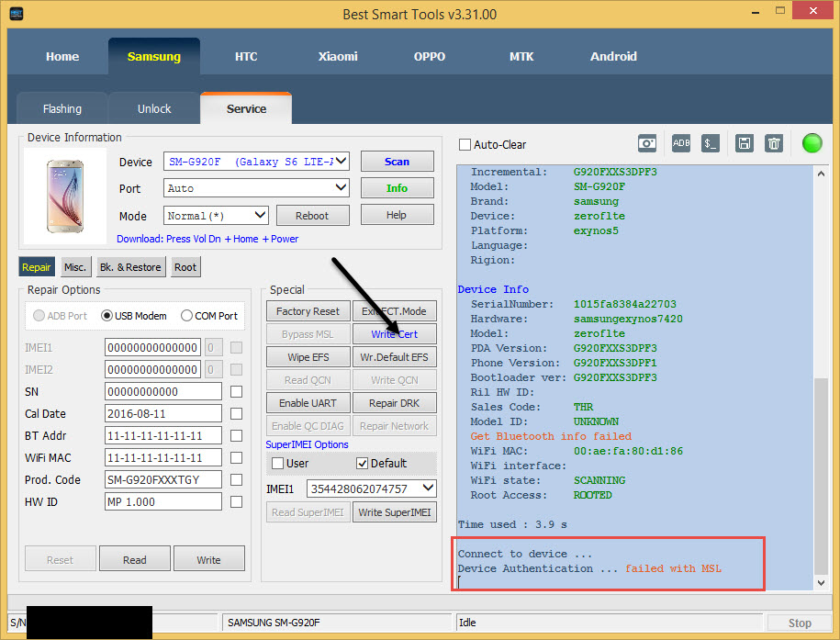840x640 pixels.
Task: Select the Misc. options tab
Action: click(75, 267)
